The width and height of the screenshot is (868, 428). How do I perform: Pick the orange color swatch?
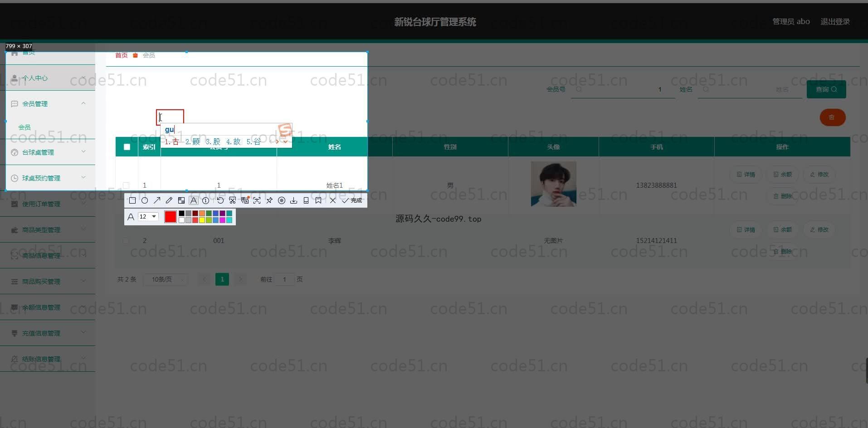(202, 213)
